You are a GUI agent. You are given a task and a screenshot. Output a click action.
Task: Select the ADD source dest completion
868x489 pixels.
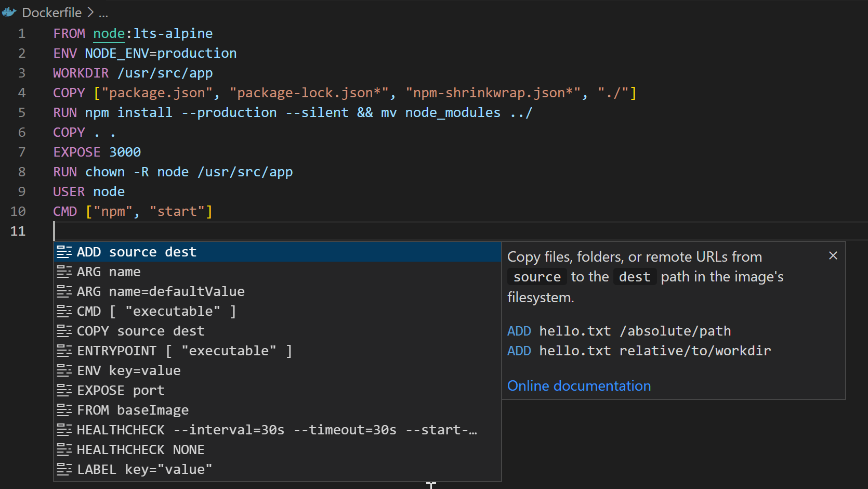(137, 252)
